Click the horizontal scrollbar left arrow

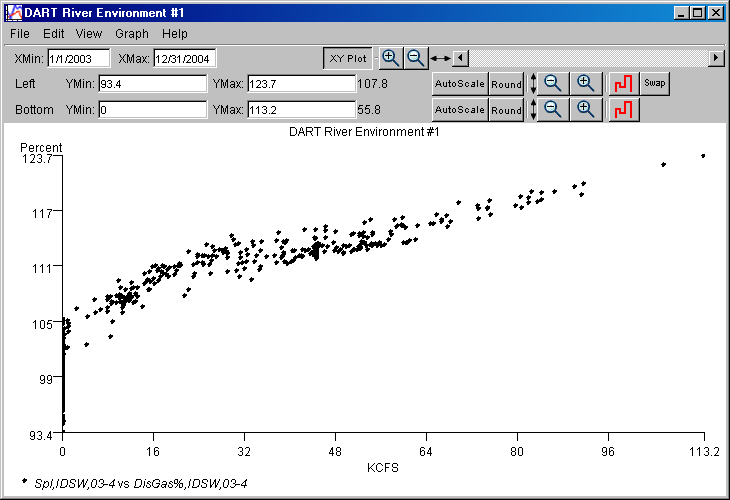460,58
